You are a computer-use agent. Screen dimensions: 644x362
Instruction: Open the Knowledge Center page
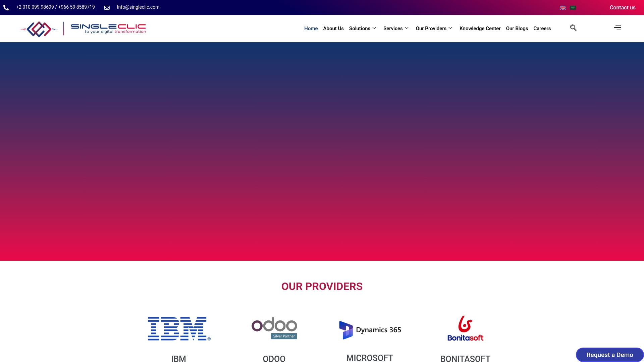tap(480, 28)
